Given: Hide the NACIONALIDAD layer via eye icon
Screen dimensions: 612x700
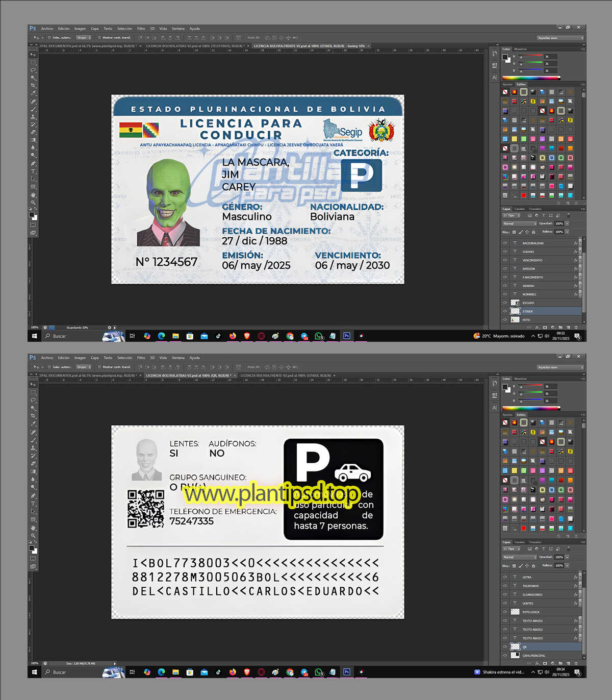Looking at the screenshot, I should (x=505, y=243).
